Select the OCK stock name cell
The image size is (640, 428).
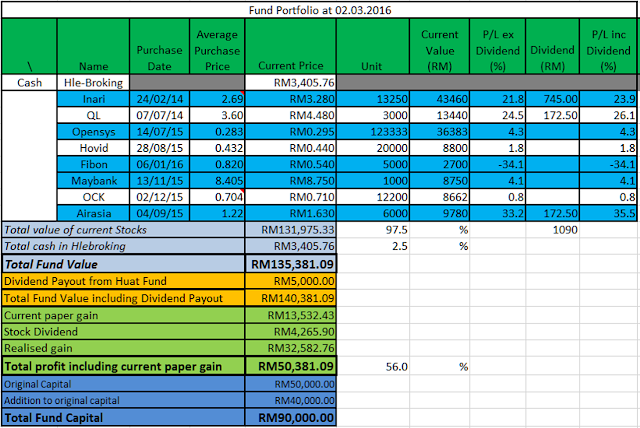[93, 197]
